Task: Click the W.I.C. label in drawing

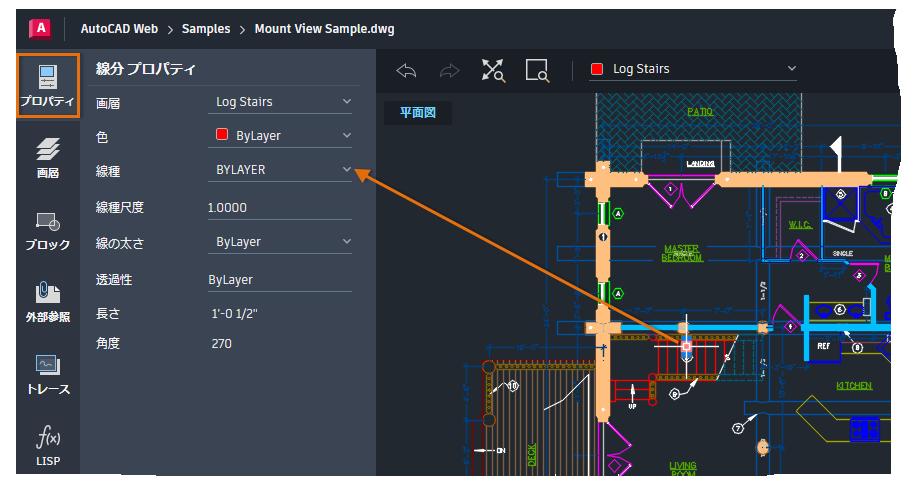Action: pos(800,224)
